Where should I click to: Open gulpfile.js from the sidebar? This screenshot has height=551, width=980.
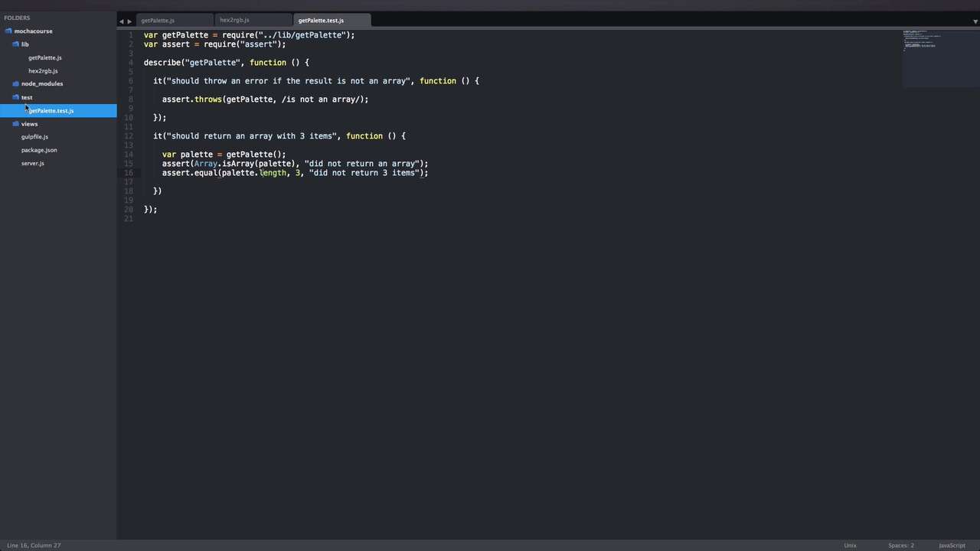pos(34,137)
